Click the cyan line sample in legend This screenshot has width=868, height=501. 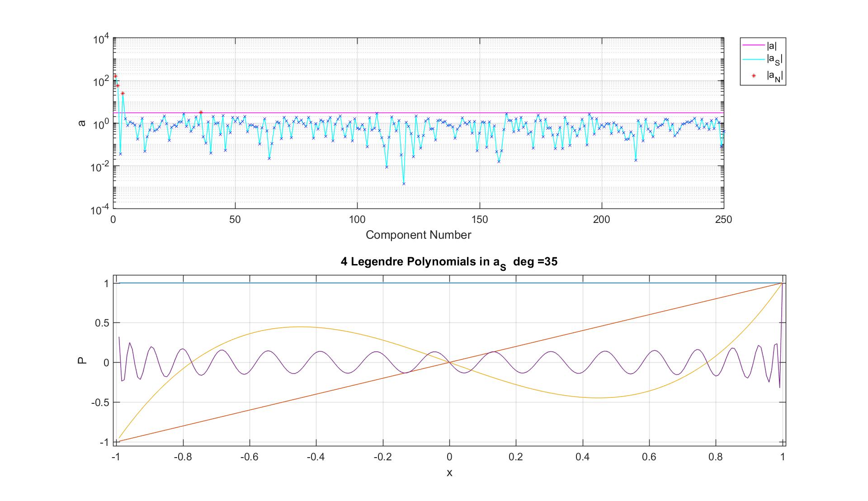point(753,59)
